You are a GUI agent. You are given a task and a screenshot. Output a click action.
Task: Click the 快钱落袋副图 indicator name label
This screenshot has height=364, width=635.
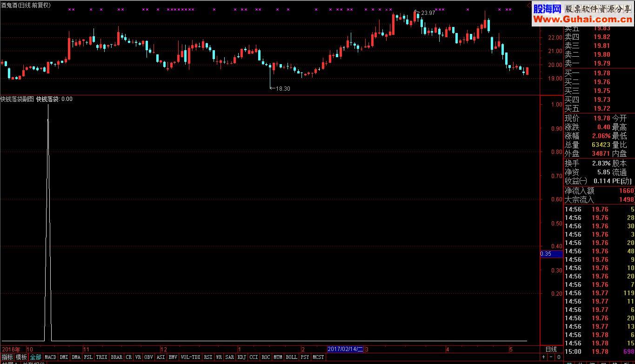tap(17, 99)
